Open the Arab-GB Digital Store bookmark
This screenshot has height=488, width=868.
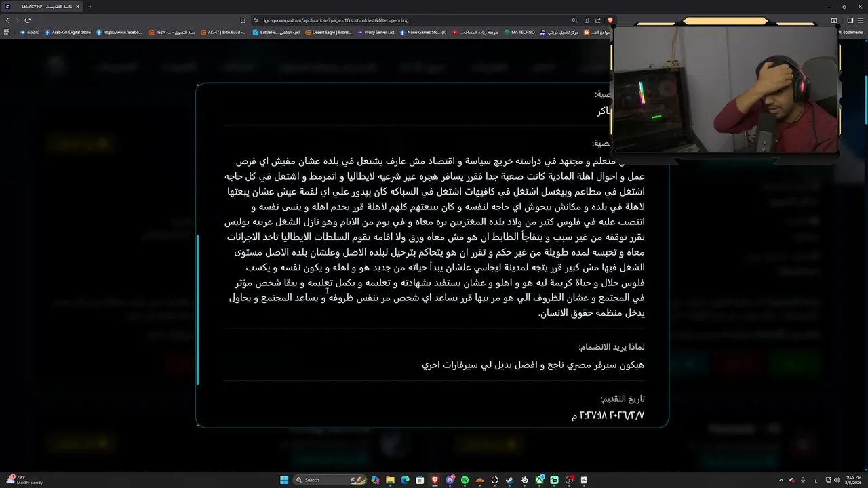(x=68, y=32)
